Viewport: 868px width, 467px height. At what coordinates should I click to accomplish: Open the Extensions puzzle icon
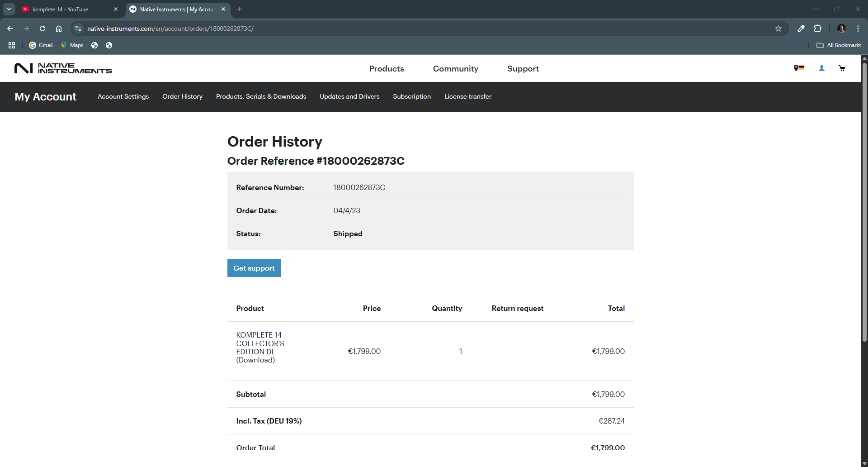click(817, 29)
